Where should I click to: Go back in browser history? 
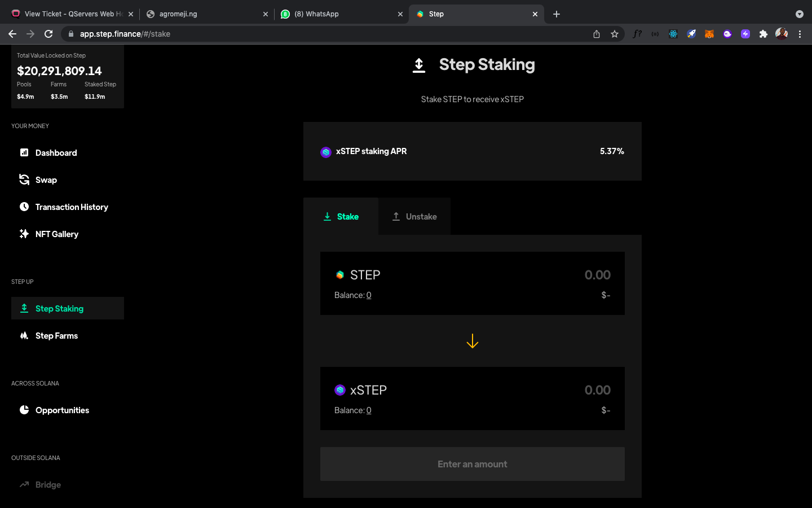point(12,34)
